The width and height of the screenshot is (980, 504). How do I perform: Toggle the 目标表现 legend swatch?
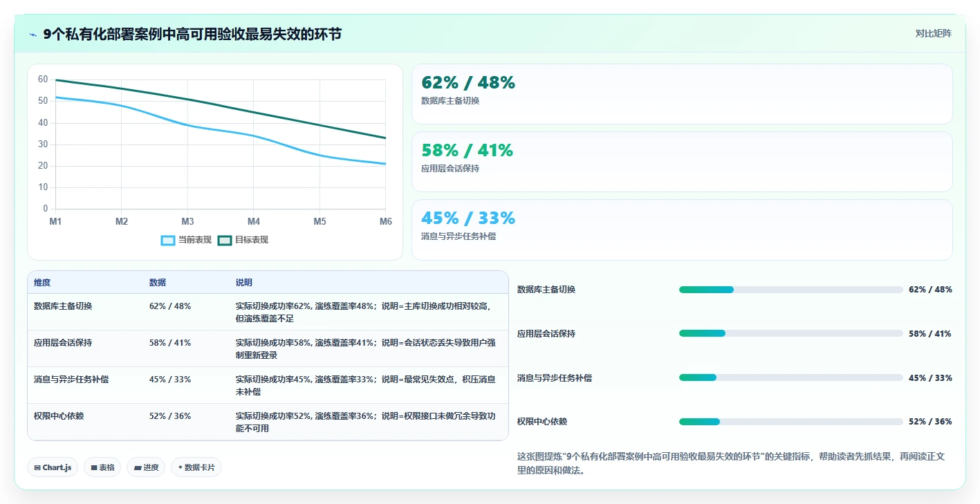click(225, 240)
